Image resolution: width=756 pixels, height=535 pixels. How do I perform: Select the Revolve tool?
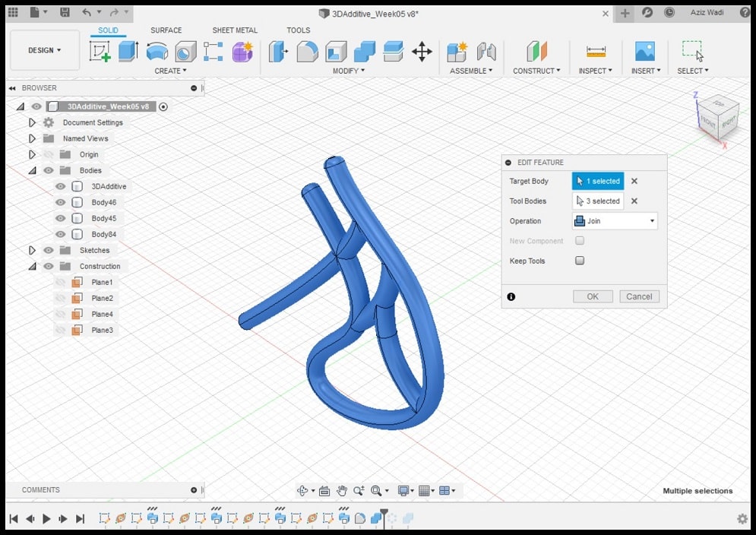point(157,51)
